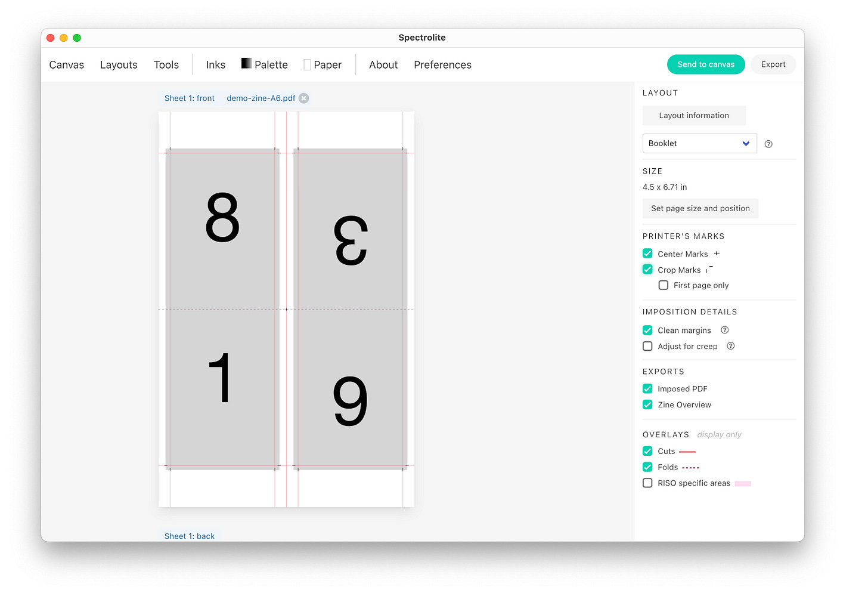Click page 8 in the sheet preview
The height and width of the screenshot is (590, 868).
point(222,228)
